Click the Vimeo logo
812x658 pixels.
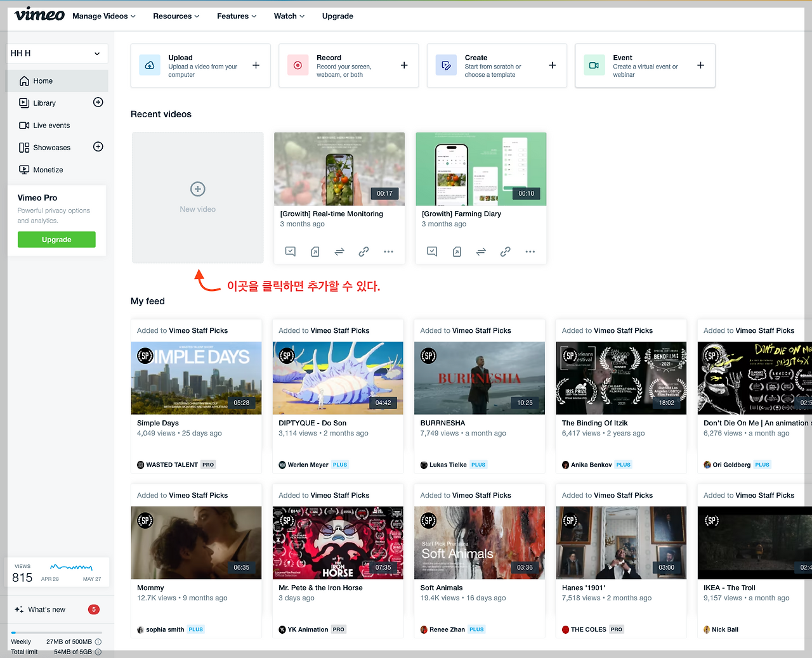(x=39, y=15)
